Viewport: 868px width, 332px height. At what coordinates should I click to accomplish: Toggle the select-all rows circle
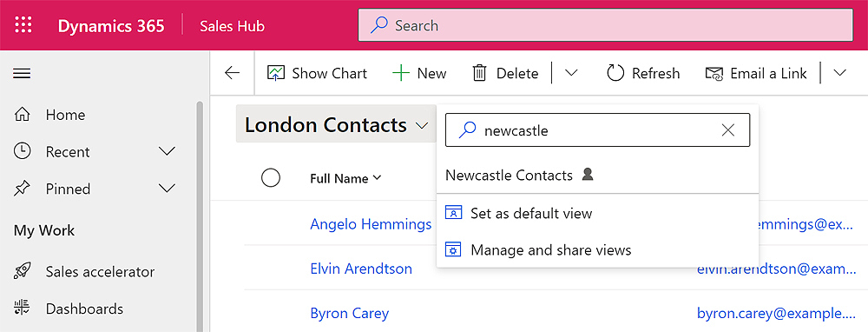point(270,178)
